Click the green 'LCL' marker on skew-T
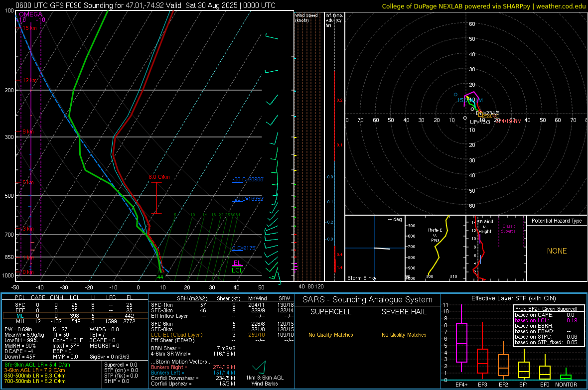Viewport: 588px width, 390px height. 237,270
